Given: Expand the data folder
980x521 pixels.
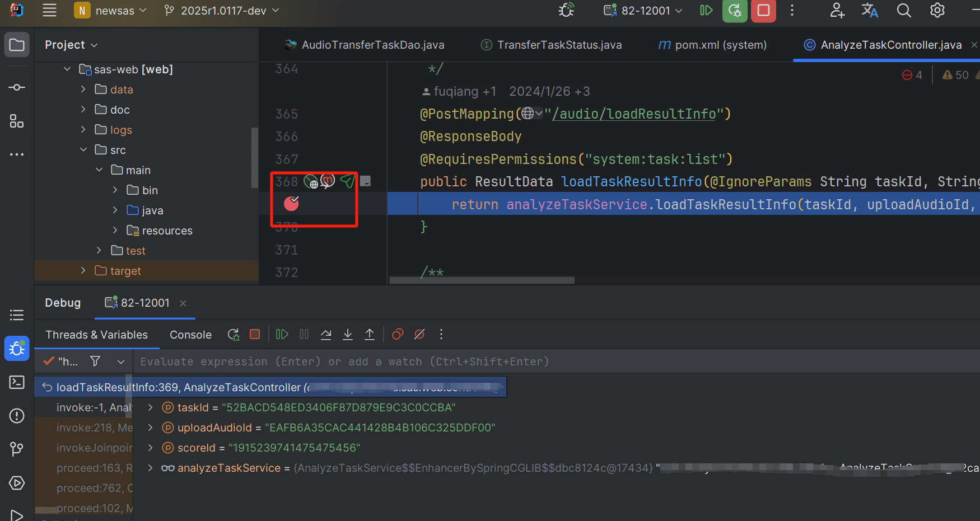Looking at the screenshot, I should coord(83,90).
